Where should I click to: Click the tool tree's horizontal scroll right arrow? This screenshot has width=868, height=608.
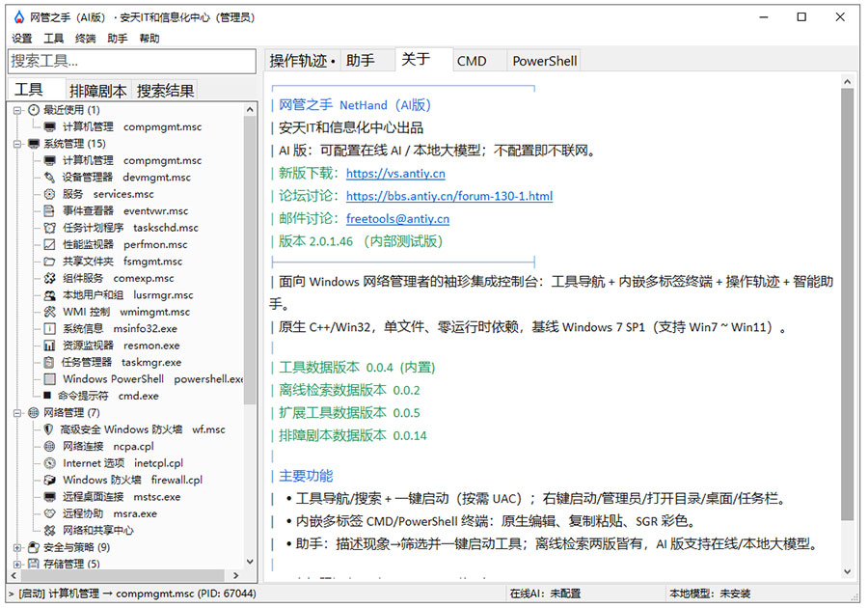click(x=236, y=576)
